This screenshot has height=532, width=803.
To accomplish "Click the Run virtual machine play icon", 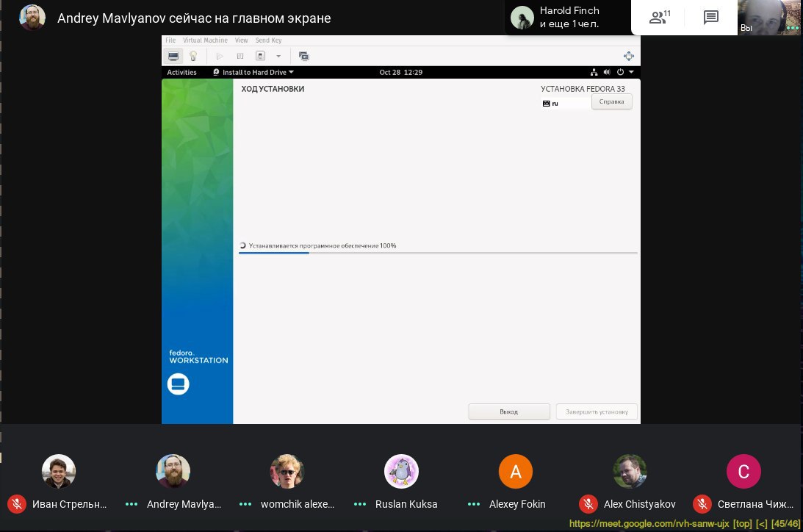I will click(220, 56).
